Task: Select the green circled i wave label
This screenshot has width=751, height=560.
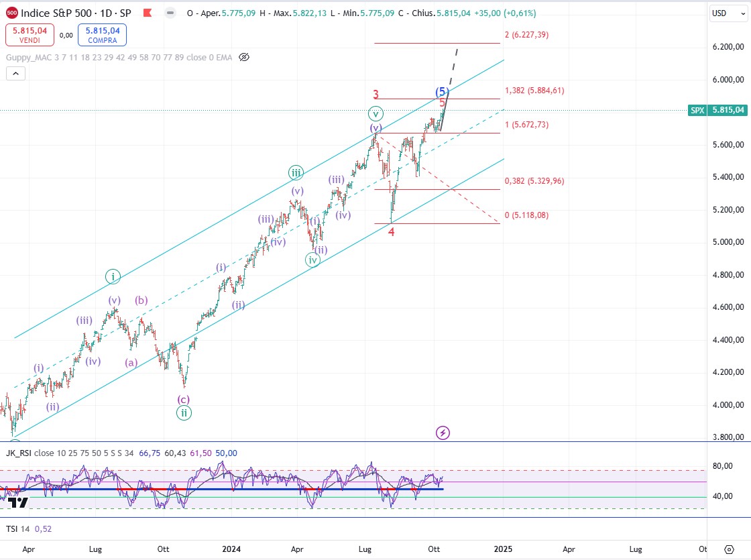Action: click(113, 276)
